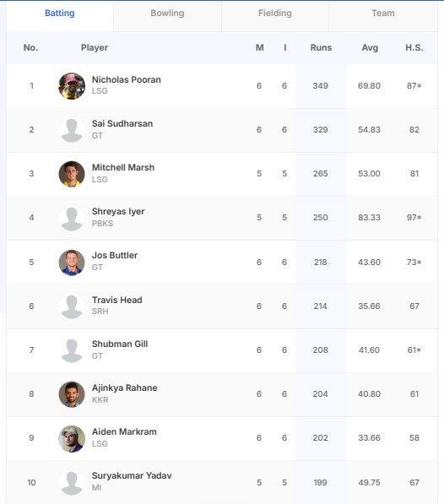
Task: Click the Batting tab
Action: tap(60, 14)
